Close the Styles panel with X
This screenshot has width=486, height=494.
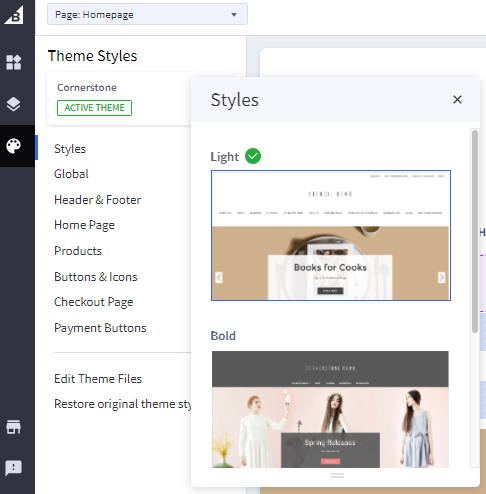click(457, 99)
